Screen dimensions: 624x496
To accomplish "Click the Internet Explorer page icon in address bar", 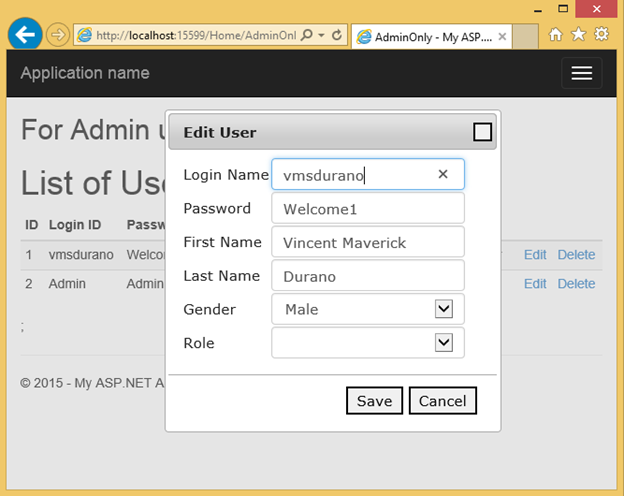I will pyautogui.click(x=84, y=35).
